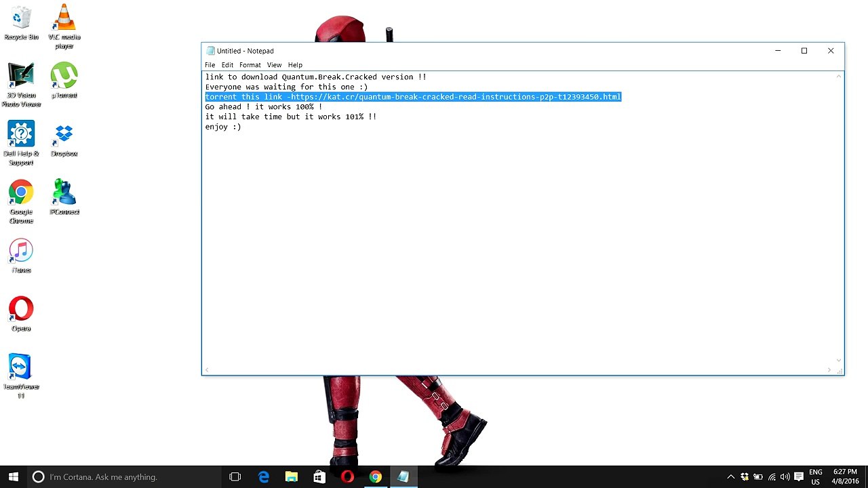Select the Opera desktop shortcut
Image resolution: width=868 pixels, height=488 pixels.
click(x=21, y=314)
